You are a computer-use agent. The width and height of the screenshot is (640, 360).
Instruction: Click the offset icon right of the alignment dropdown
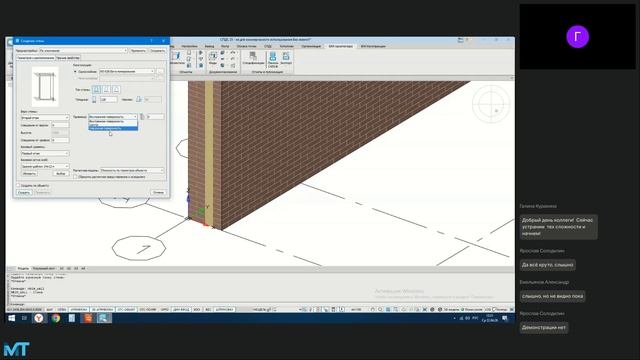point(142,117)
